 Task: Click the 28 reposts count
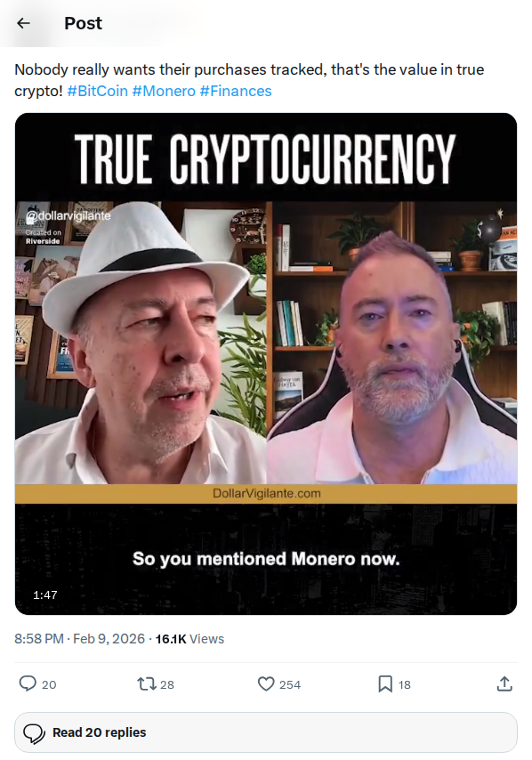click(166, 684)
